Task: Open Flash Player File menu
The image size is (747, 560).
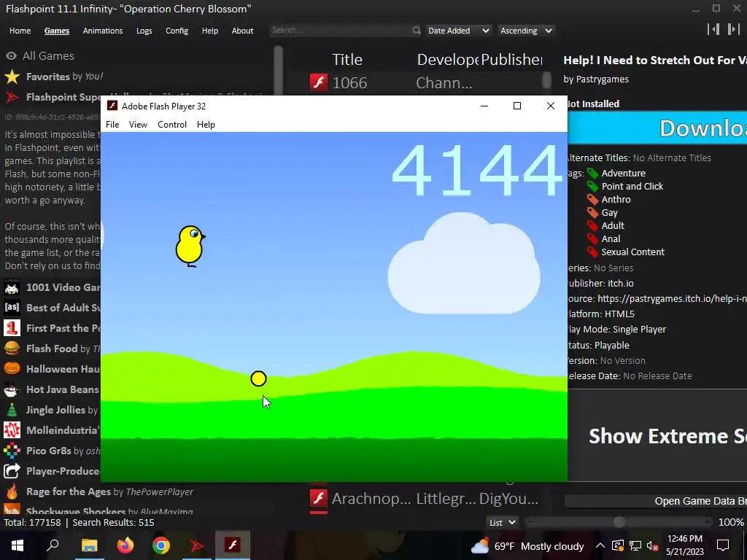Action: click(112, 124)
